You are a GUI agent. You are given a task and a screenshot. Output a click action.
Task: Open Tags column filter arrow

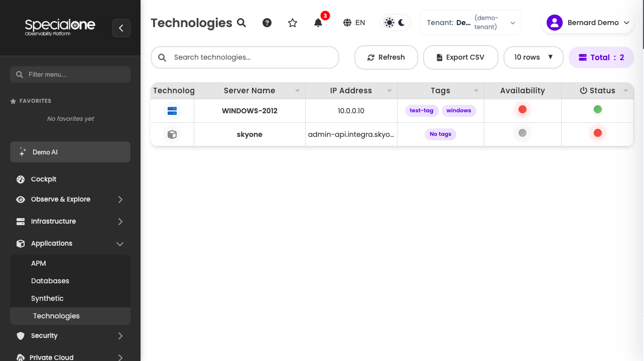pyautogui.click(x=476, y=91)
